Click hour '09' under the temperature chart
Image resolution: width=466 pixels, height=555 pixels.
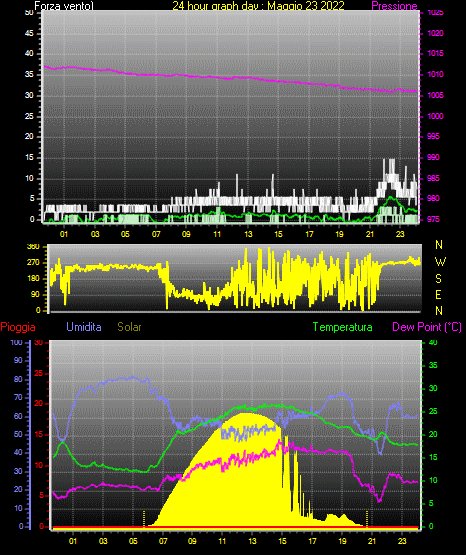click(x=192, y=541)
